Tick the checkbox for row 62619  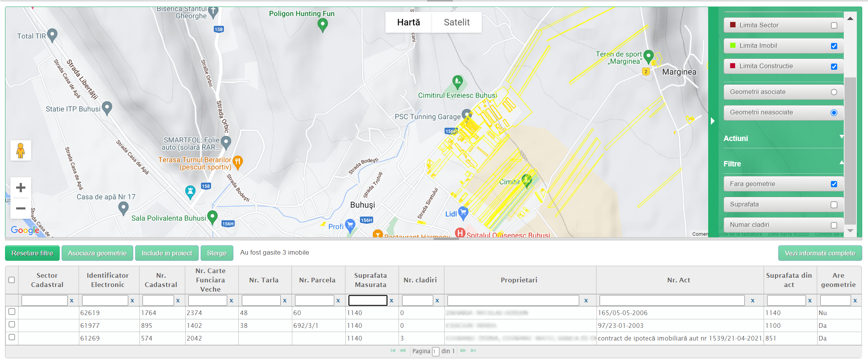[x=12, y=312]
